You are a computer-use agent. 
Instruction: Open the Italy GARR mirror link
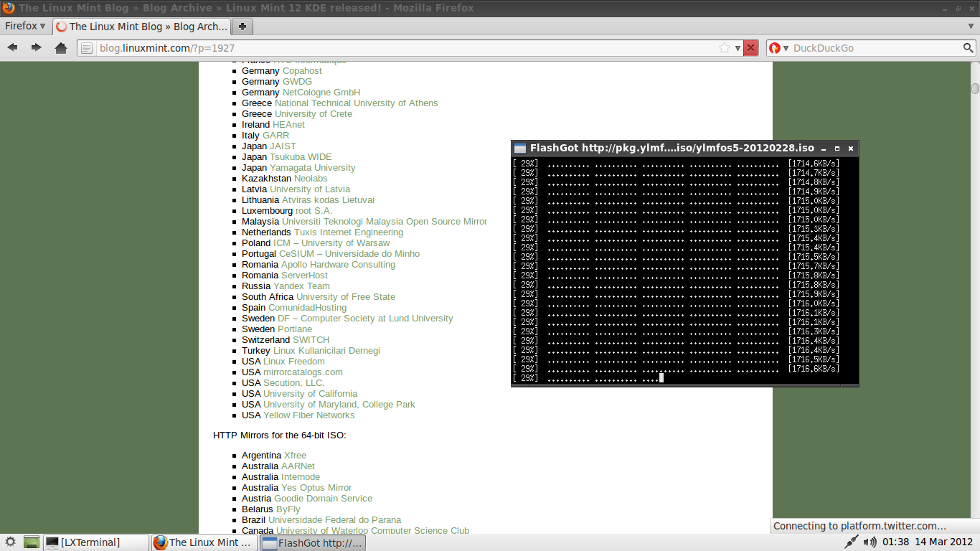click(x=275, y=135)
